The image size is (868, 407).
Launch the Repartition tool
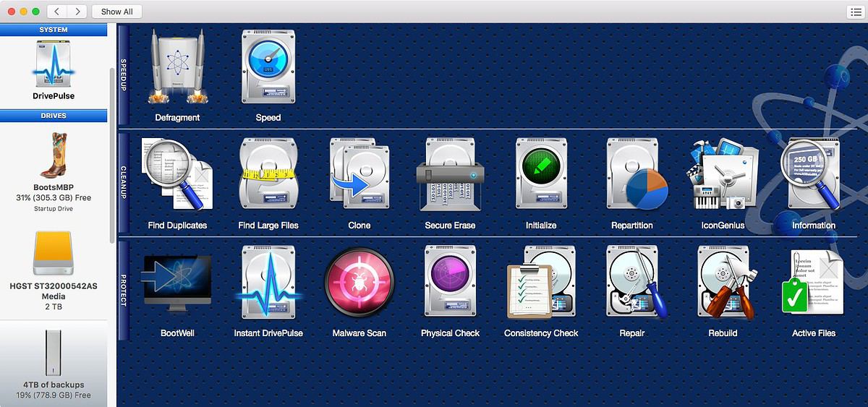[631, 176]
